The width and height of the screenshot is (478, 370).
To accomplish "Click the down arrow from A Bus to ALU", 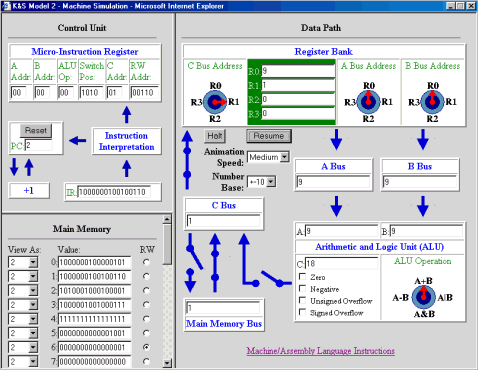I will (336, 206).
